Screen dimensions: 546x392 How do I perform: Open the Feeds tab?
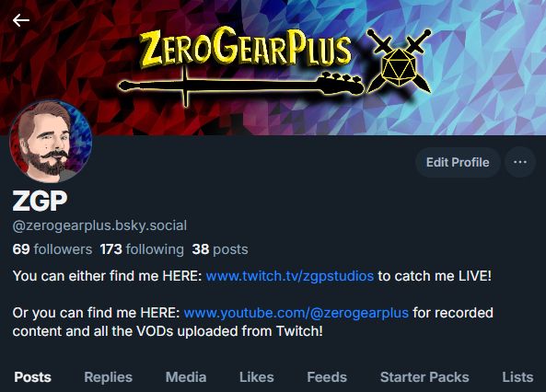tap(327, 377)
